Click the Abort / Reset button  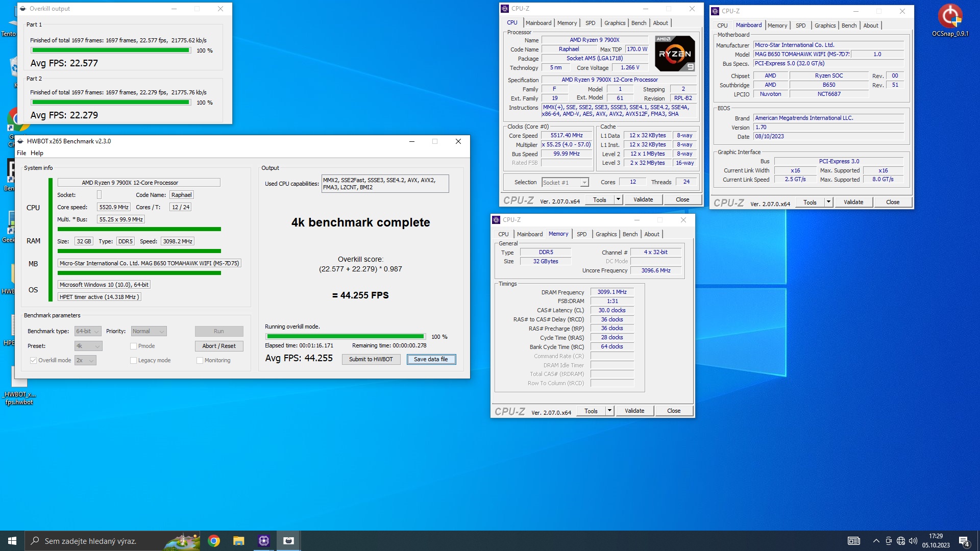point(219,346)
